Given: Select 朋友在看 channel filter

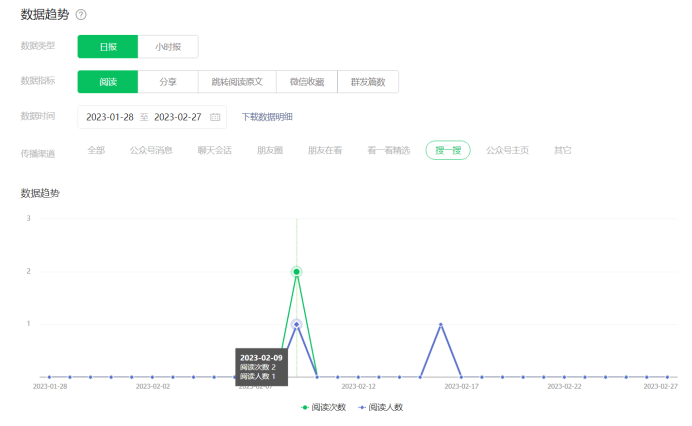Looking at the screenshot, I should (325, 151).
